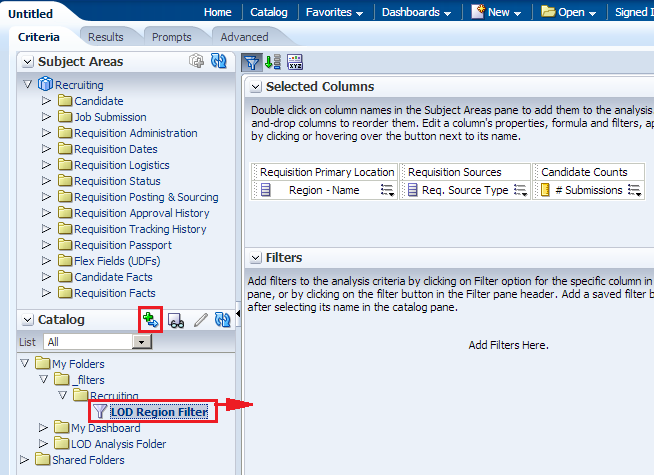Expand the Shared Folders node
The image size is (654, 475).
click(x=24, y=459)
